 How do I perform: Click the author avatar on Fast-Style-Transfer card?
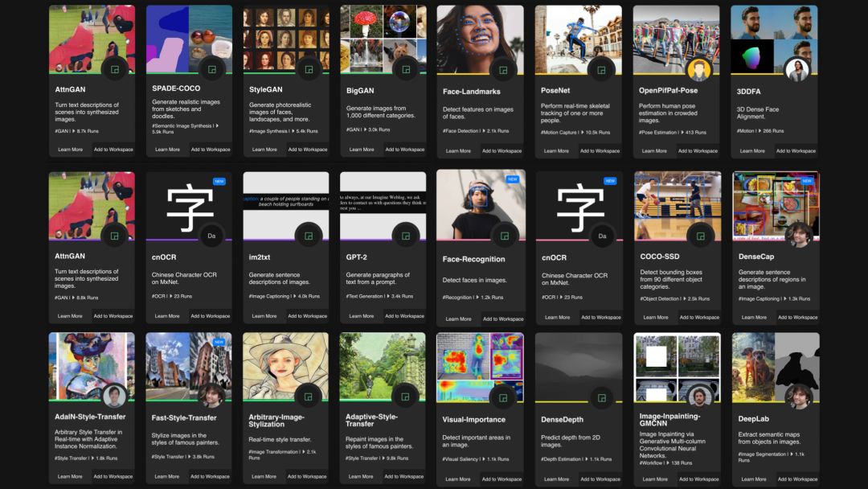pyautogui.click(x=211, y=396)
